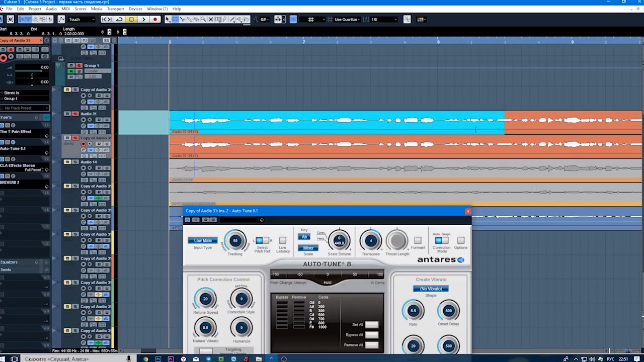Open the Minor Scale selector

308,248
